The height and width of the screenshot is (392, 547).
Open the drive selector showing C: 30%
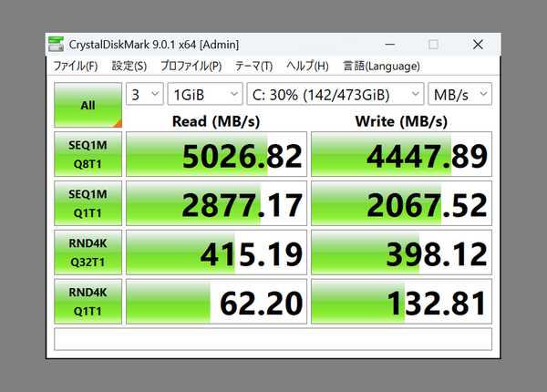[x=335, y=94]
